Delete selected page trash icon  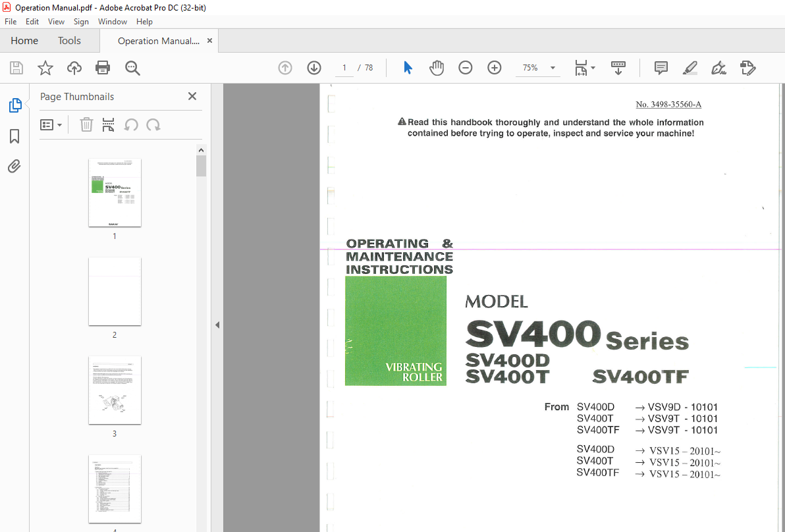(87, 124)
